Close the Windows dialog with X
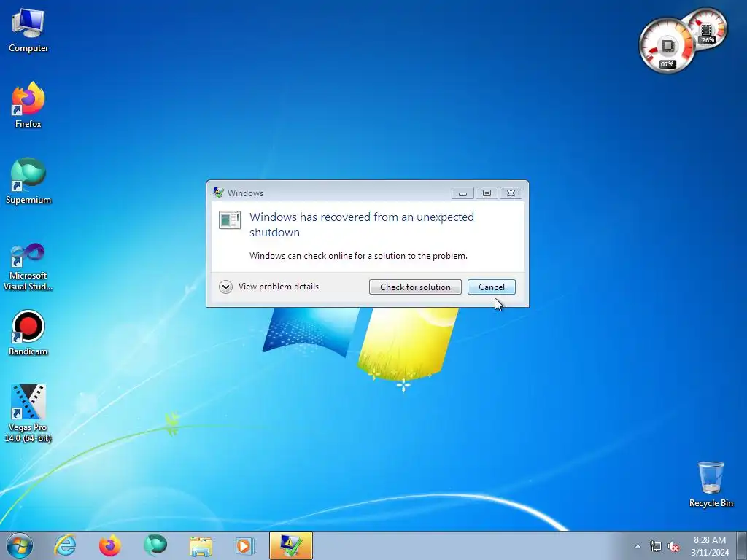Screen dimensions: 747x560 pos(511,192)
